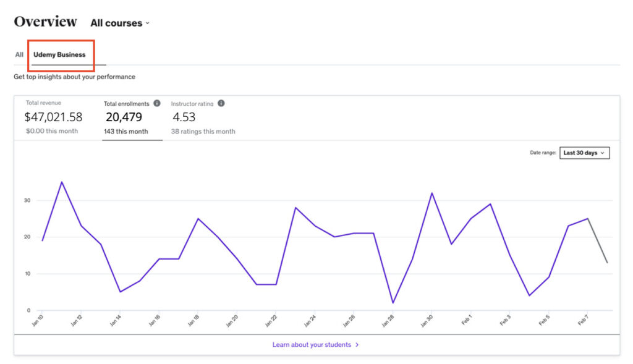The width and height of the screenshot is (633, 364).
Task: Click info icon next to Instructor rating
Action: click(x=221, y=103)
